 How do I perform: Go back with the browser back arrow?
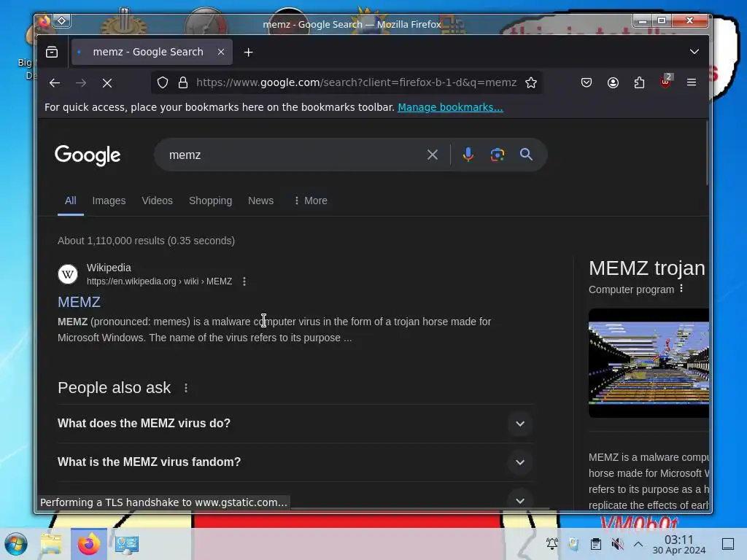pos(54,83)
